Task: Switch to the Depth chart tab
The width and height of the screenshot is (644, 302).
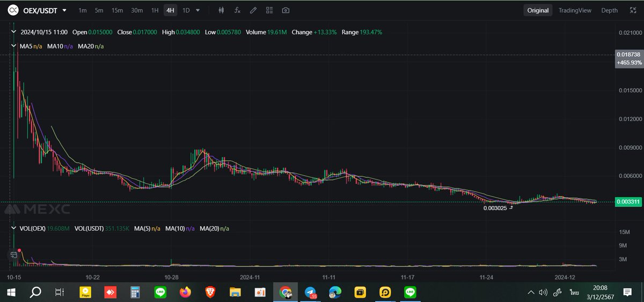Action: [609, 10]
